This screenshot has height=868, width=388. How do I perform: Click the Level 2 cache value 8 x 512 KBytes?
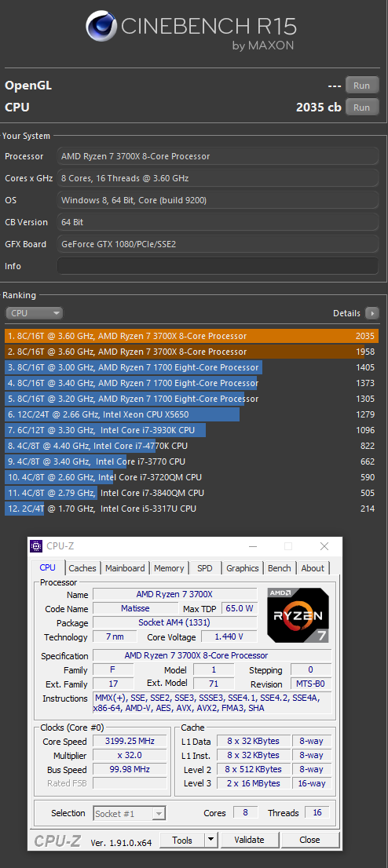[x=253, y=769]
